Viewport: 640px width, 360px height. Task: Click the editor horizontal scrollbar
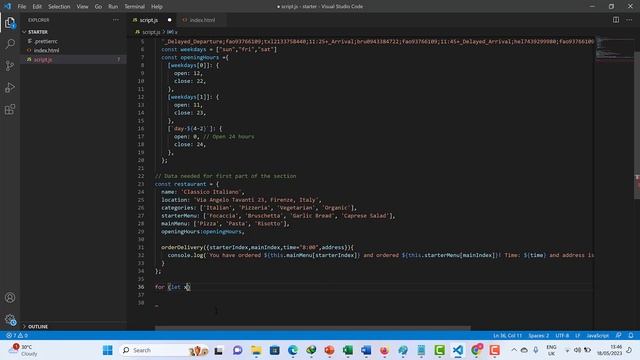pos(313,328)
